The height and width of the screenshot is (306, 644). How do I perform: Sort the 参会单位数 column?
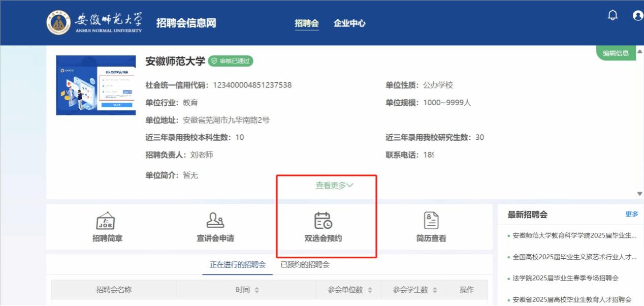[370, 290]
